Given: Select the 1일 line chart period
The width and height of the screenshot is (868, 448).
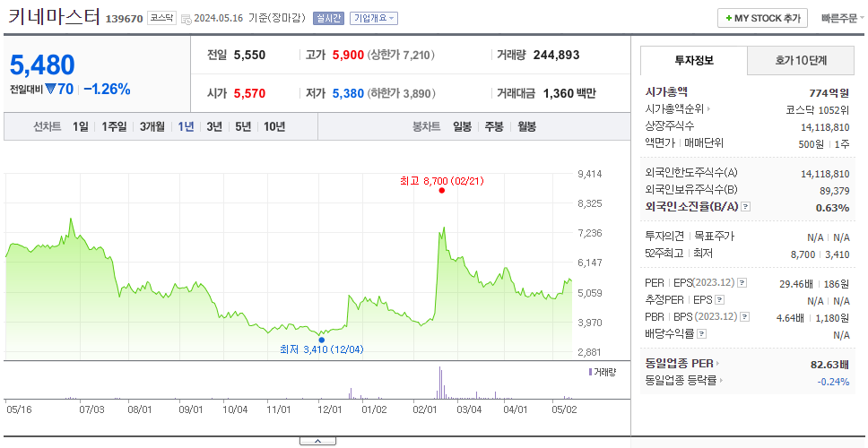Looking at the screenshot, I should (x=81, y=126).
